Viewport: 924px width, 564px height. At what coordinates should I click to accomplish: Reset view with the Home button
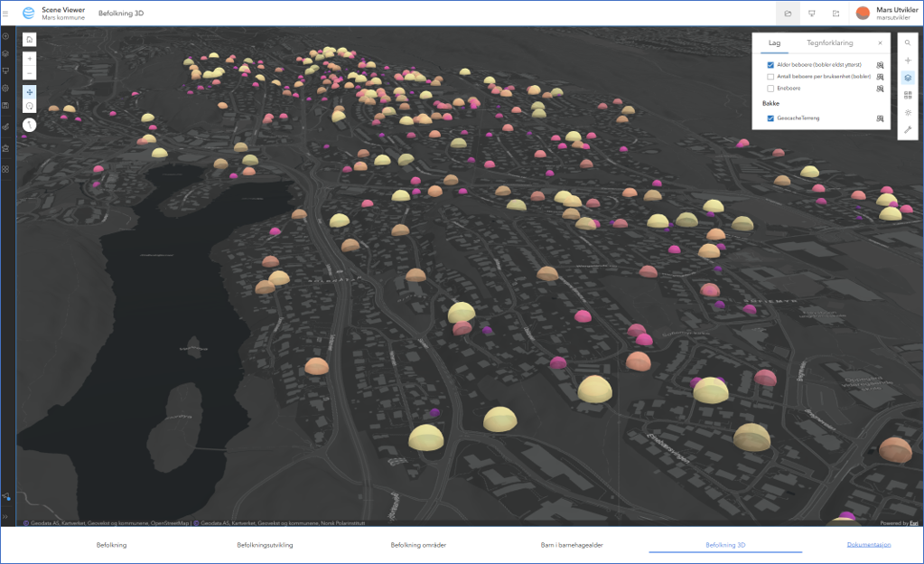coord(30,40)
